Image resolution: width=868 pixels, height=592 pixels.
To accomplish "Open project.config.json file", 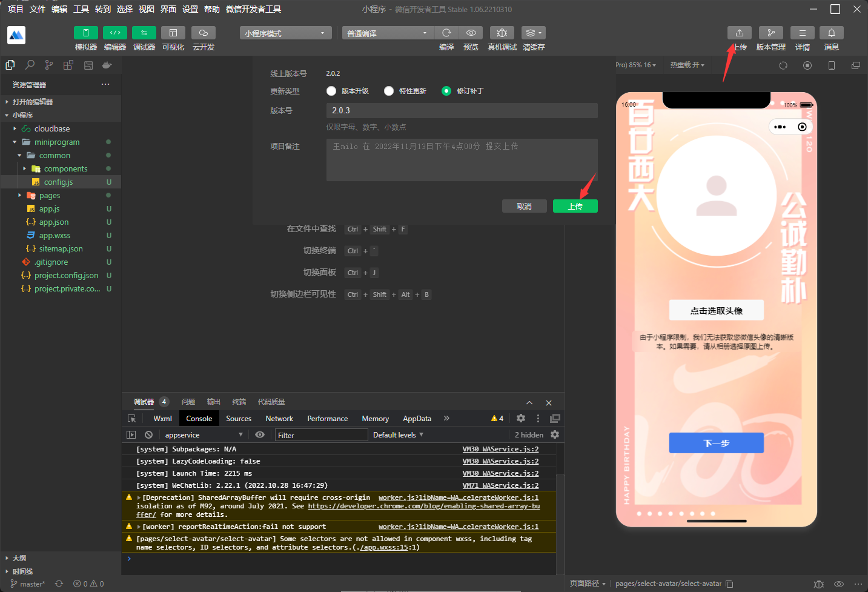I will 61,275.
